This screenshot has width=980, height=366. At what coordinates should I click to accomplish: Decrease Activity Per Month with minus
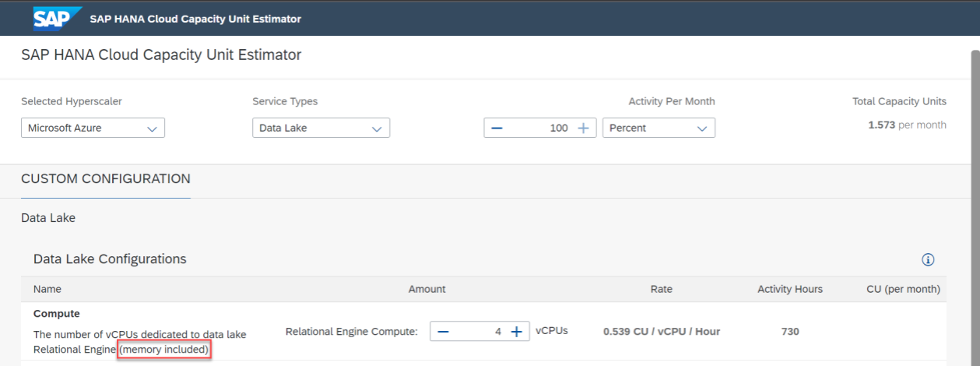pos(496,128)
